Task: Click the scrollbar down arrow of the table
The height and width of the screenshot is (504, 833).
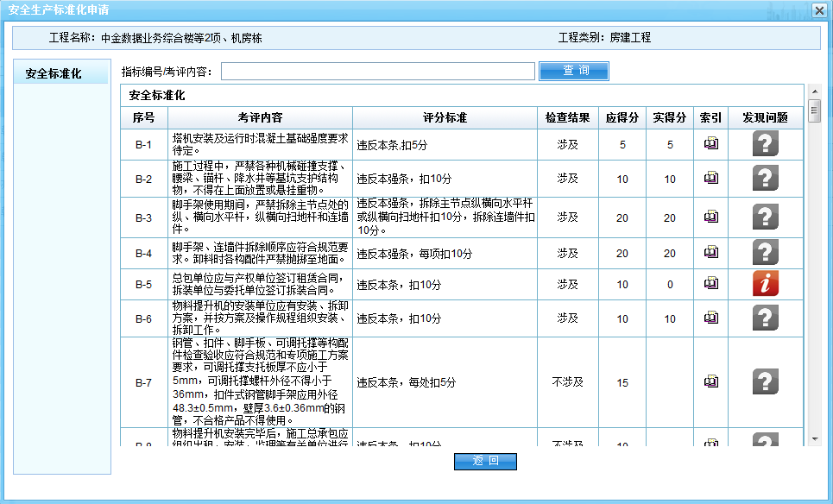Action: click(x=813, y=438)
